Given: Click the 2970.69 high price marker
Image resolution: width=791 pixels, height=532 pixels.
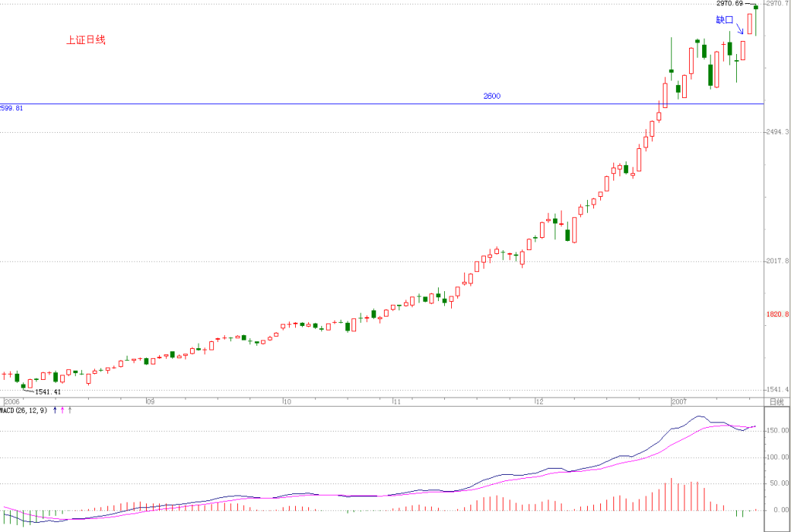Looking at the screenshot, I should (729, 4).
